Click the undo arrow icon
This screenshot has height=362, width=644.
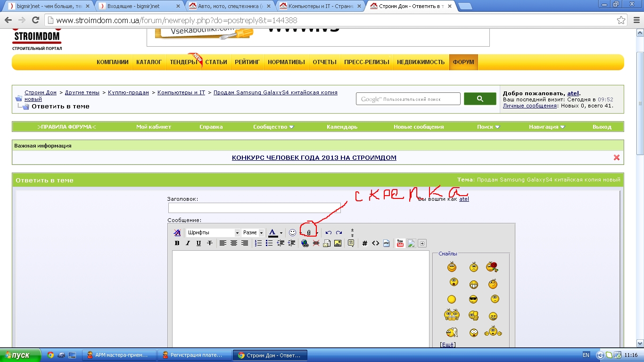(x=329, y=232)
